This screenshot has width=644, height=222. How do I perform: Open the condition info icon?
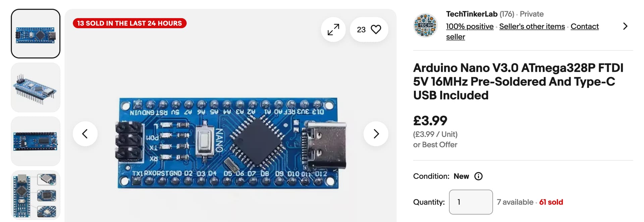[x=478, y=176]
